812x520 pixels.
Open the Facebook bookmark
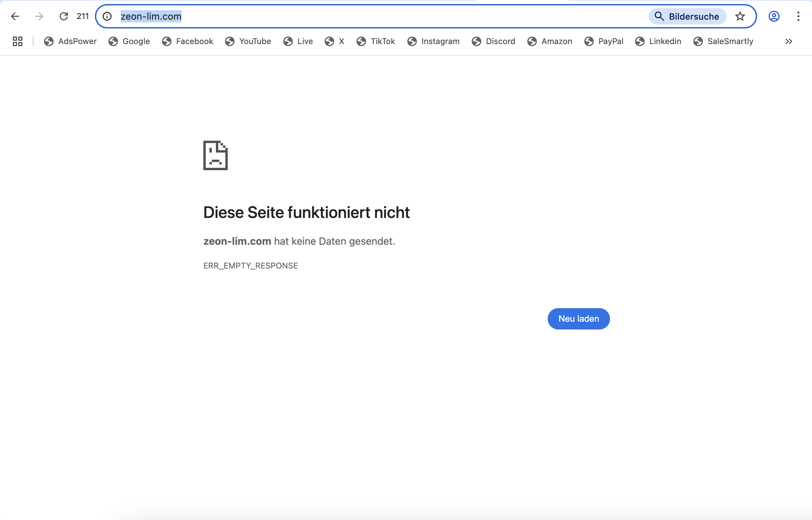(x=187, y=41)
